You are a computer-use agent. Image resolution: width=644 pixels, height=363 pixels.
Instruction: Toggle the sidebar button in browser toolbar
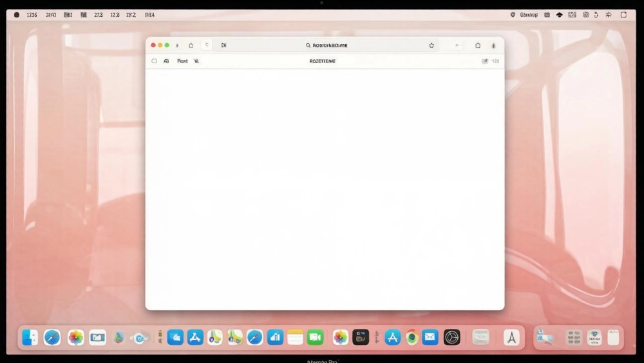pyautogui.click(x=223, y=45)
